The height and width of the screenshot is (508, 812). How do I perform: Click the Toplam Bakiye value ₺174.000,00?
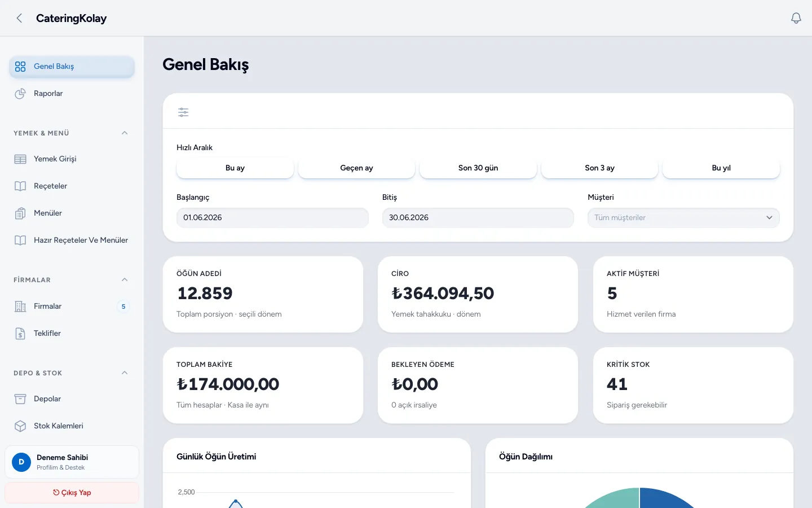pyautogui.click(x=228, y=384)
